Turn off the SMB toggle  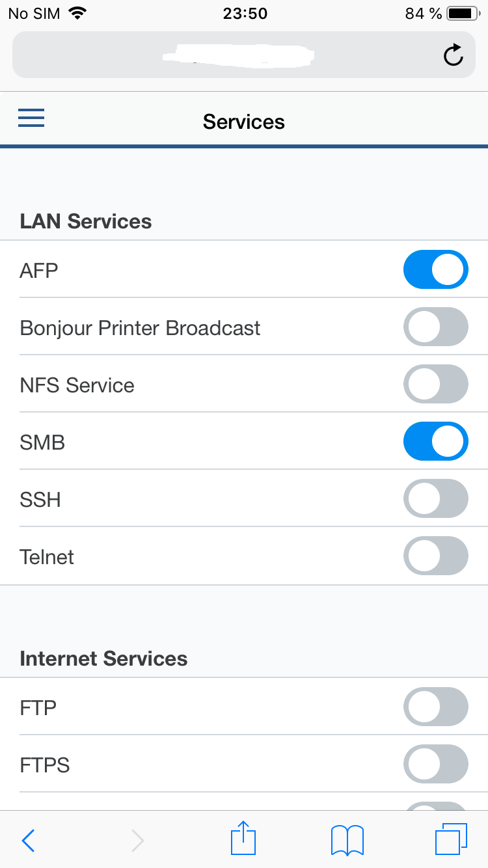pos(435,441)
